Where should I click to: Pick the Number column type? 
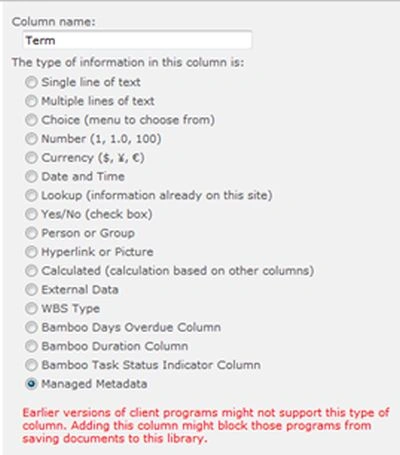[31, 139]
